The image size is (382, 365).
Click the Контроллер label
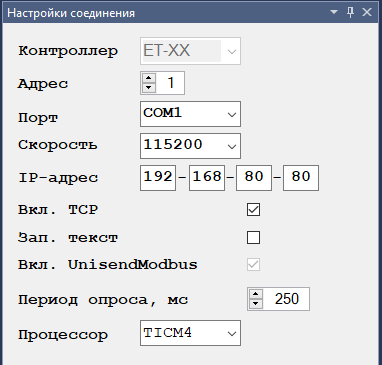pyautogui.click(x=68, y=51)
